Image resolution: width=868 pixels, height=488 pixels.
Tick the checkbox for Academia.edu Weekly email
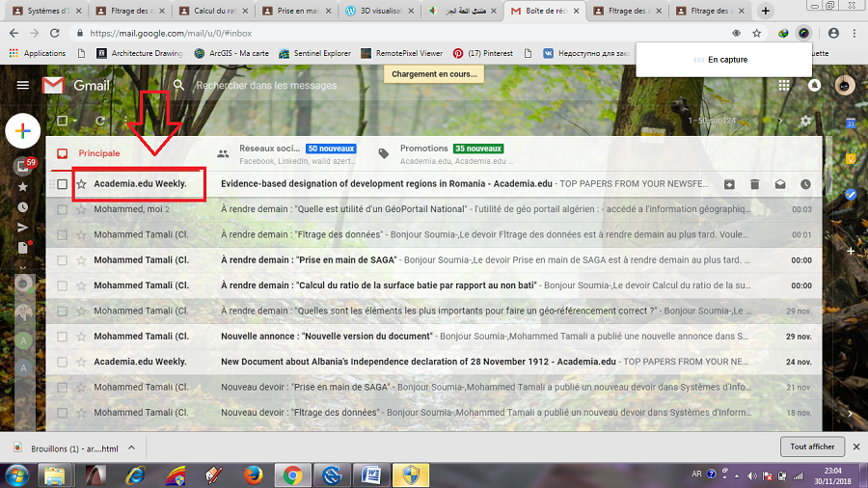pyautogui.click(x=63, y=184)
